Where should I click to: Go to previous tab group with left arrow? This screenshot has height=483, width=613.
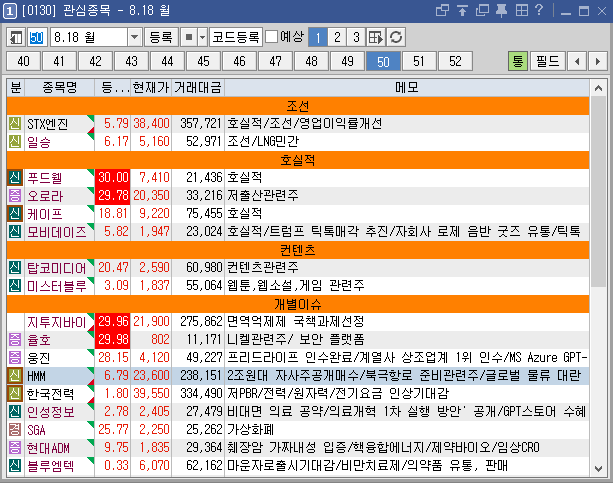click(577, 61)
